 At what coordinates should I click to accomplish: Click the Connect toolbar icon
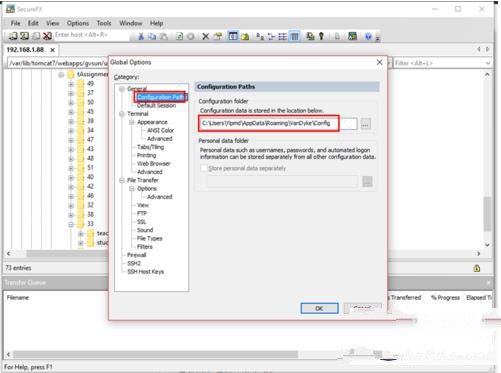13,36
